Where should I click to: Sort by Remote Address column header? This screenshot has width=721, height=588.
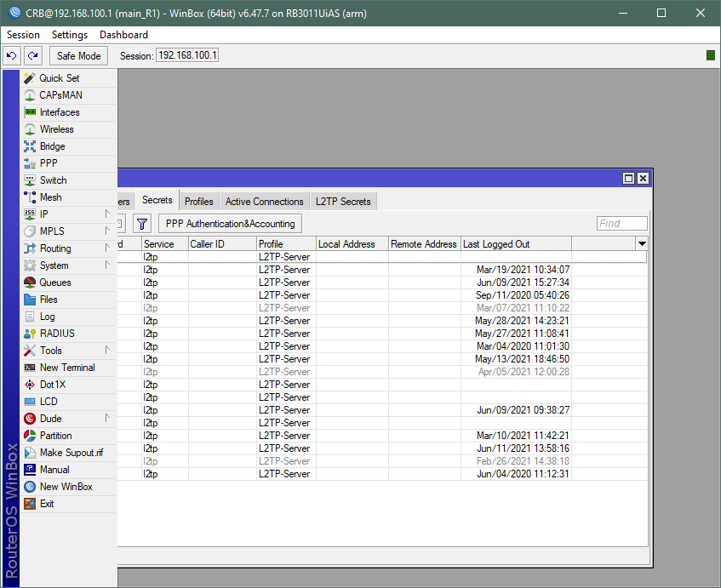click(425, 243)
